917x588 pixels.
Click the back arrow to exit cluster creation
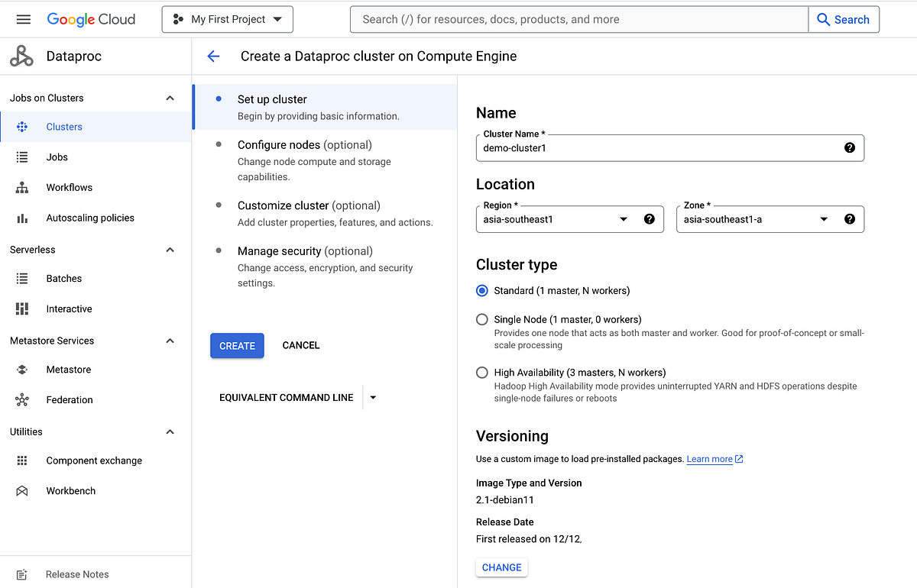[x=213, y=56]
